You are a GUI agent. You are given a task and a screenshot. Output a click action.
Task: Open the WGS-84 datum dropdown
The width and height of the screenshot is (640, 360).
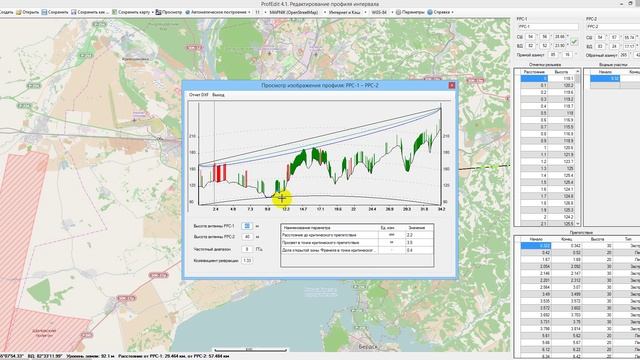(x=382, y=12)
